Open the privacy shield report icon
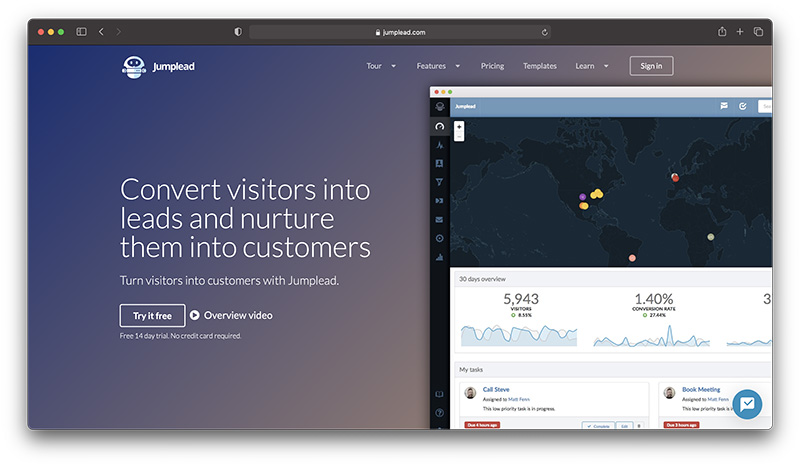The height and width of the screenshot is (466, 800). click(238, 32)
